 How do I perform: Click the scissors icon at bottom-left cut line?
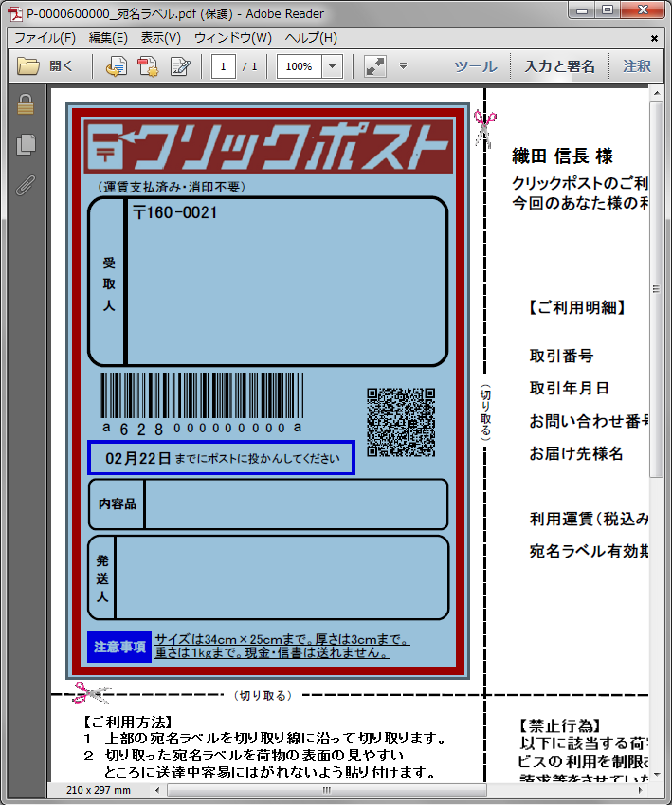tap(91, 693)
